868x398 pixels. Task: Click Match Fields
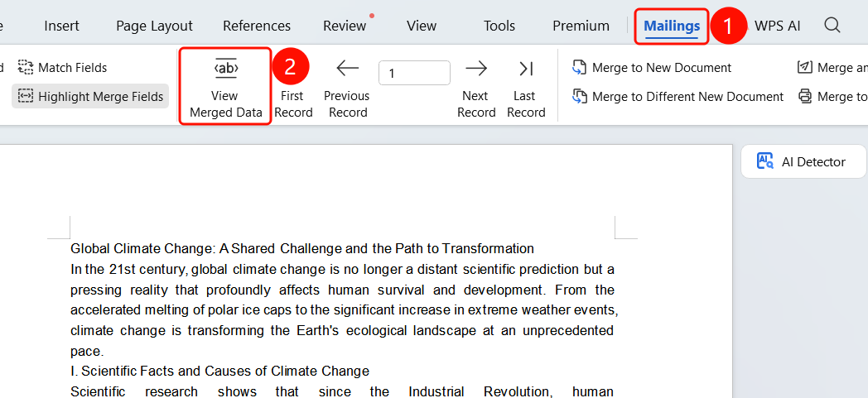pos(63,68)
